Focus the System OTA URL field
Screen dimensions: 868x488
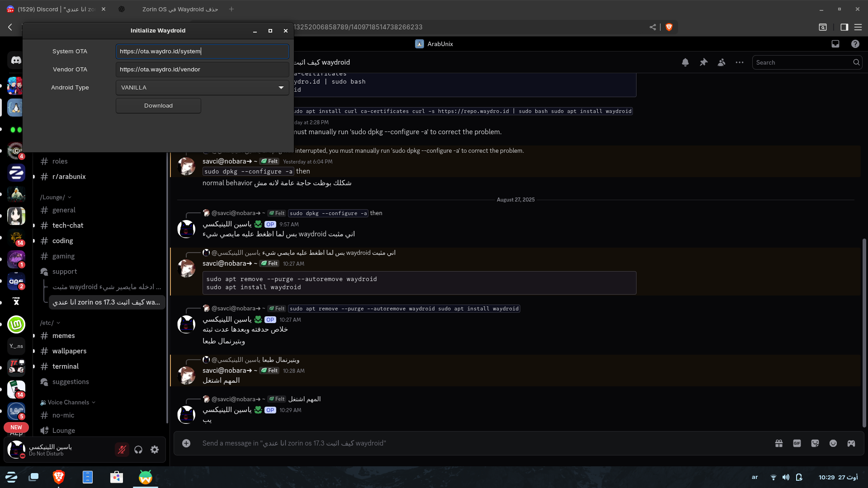tap(203, 52)
